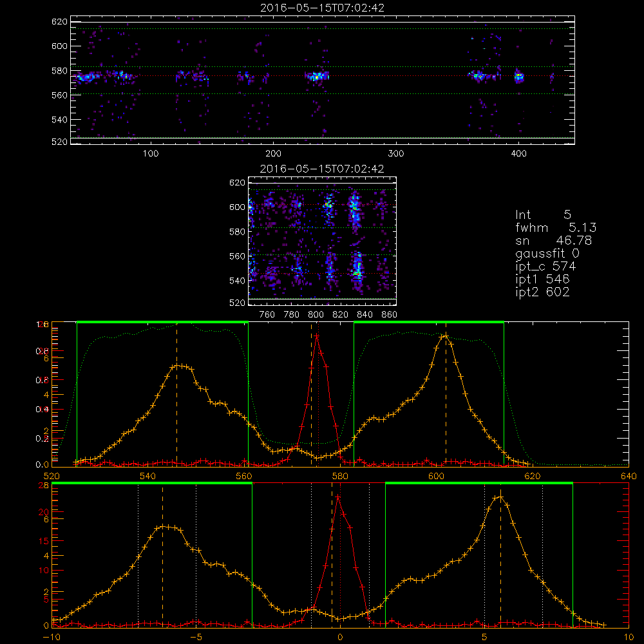Click red y-axis label 28 on offset plot
644x644 pixels.
[44, 485]
